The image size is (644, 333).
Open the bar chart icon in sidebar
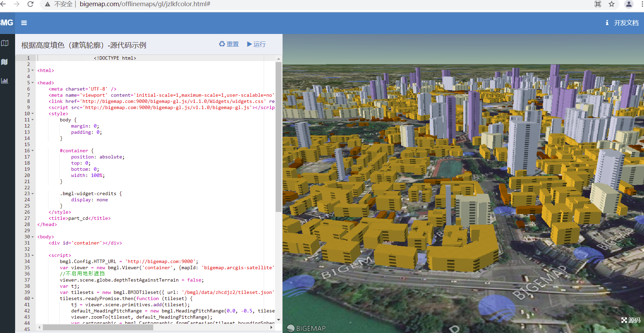click(x=5, y=81)
